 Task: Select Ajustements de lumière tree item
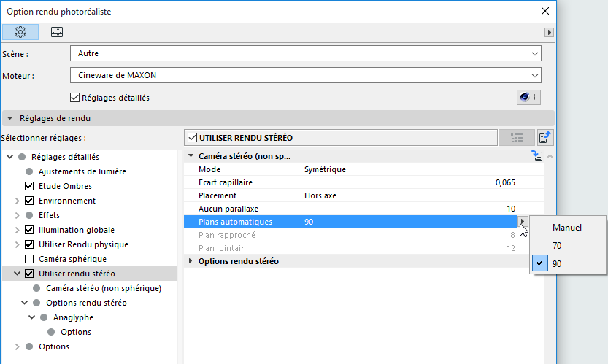point(82,171)
